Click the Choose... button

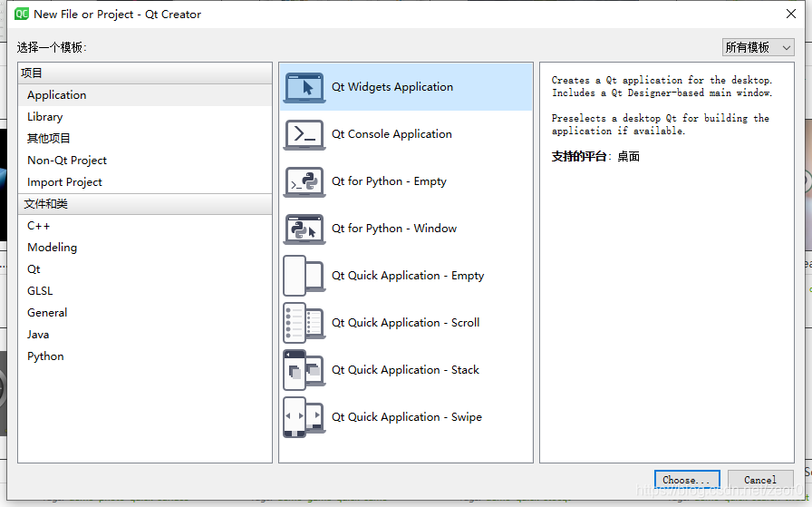click(687, 480)
